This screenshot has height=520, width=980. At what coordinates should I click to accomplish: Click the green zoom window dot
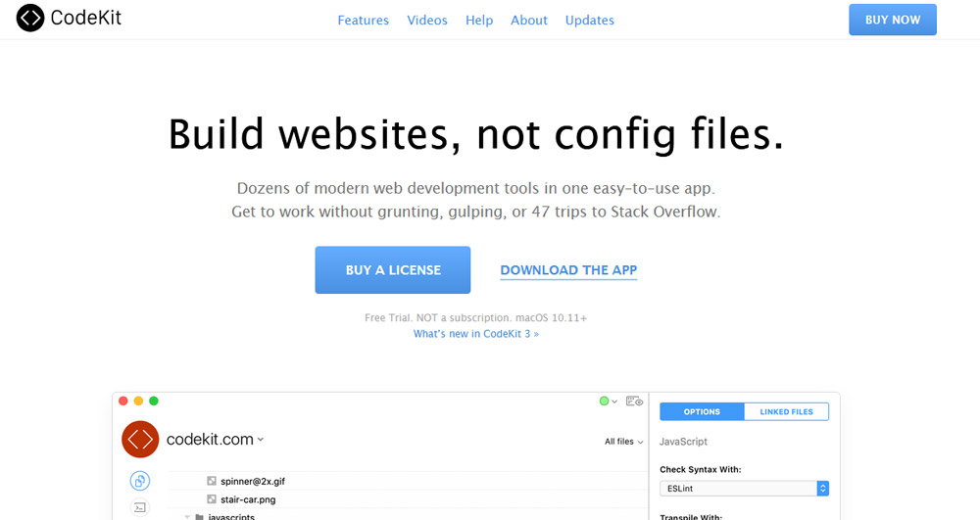pos(154,401)
